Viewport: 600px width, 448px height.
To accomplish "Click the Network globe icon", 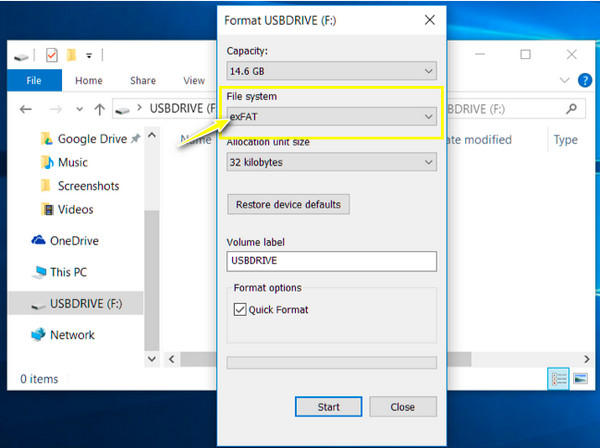I will point(38,334).
